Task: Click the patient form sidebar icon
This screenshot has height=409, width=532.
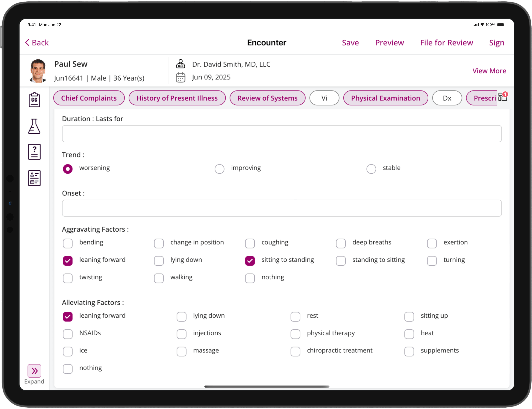Action: pyautogui.click(x=34, y=178)
